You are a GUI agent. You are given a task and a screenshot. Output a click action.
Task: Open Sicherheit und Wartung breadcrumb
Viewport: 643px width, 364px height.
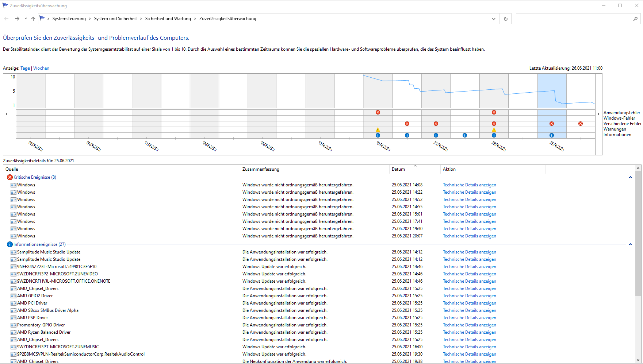168,19
